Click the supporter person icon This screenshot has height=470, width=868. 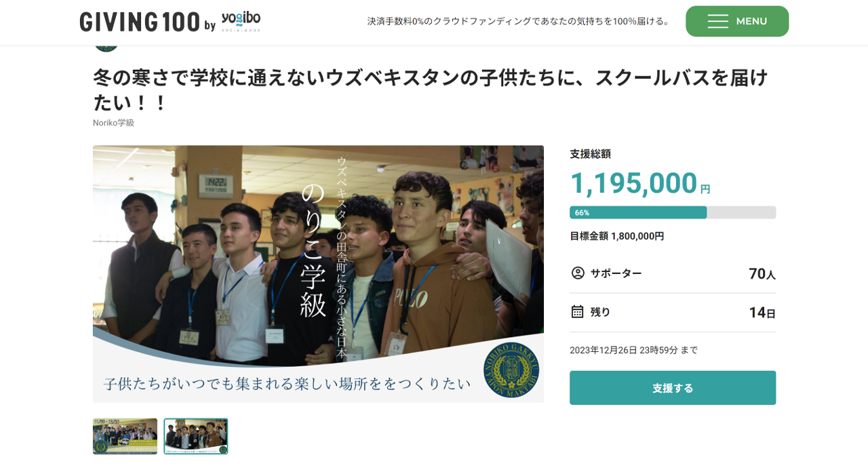[578, 273]
